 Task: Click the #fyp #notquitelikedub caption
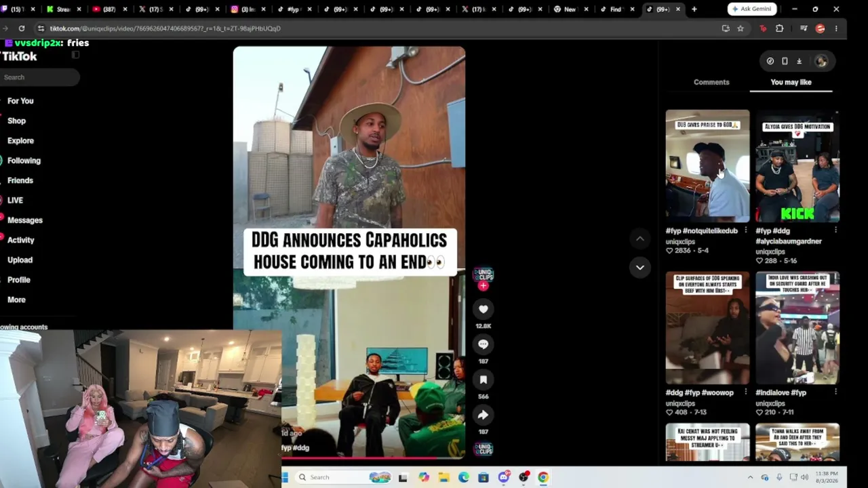pos(701,230)
